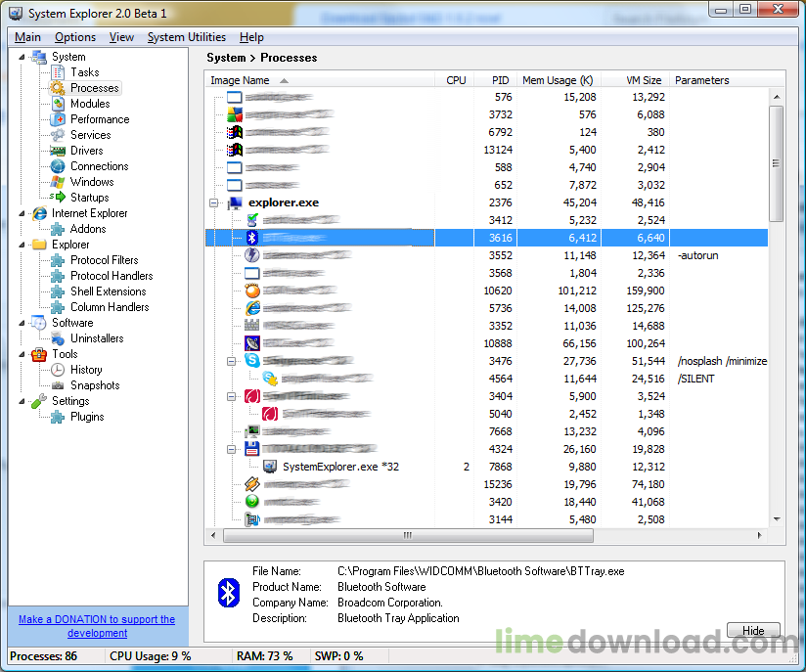Open the Performance icon in sidebar
Viewport: 806px width, 672px height.
[x=58, y=119]
